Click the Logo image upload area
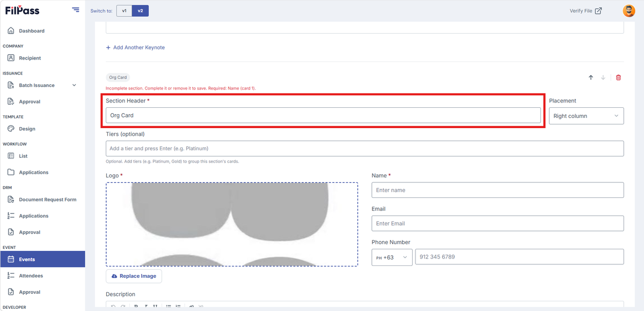 232,224
